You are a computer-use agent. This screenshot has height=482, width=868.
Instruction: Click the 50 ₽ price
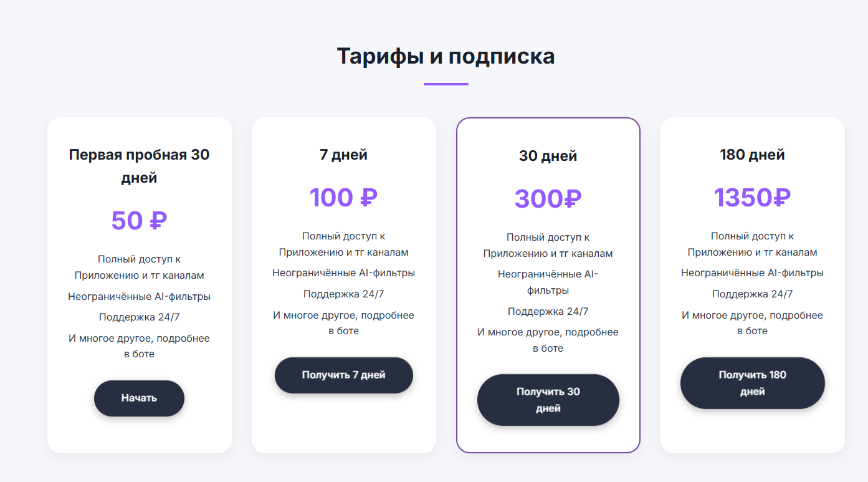pyautogui.click(x=139, y=220)
